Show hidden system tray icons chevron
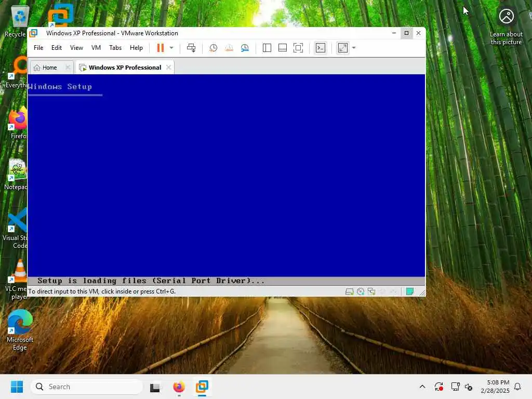 [x=422, y=387]
